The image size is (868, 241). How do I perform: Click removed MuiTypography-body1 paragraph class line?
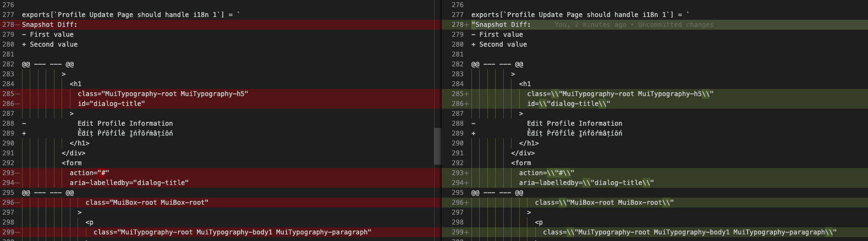click(x=232, y=232)
